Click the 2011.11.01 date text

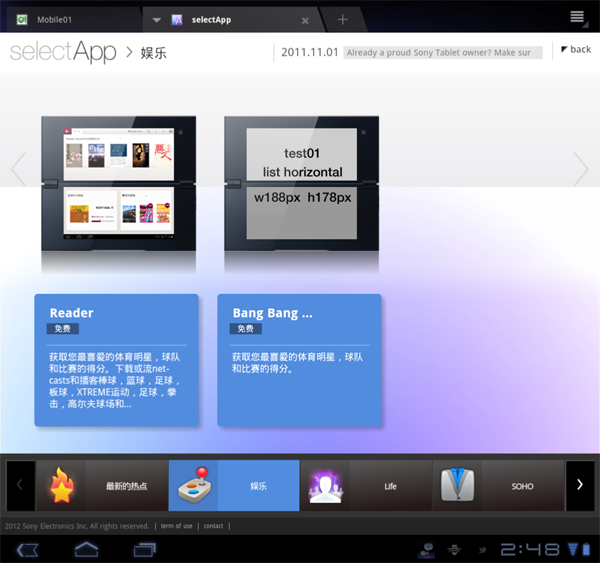tap(310, 52)
